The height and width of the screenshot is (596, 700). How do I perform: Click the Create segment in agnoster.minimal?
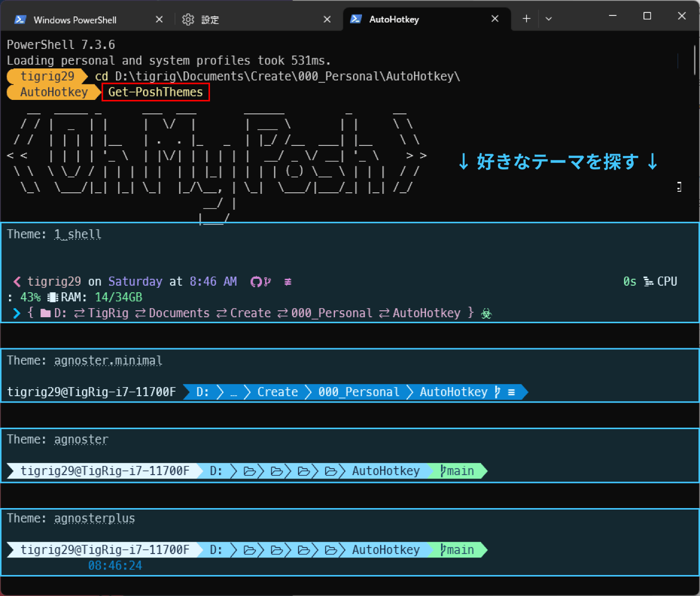pyautogui.click(x=277, y=392)
